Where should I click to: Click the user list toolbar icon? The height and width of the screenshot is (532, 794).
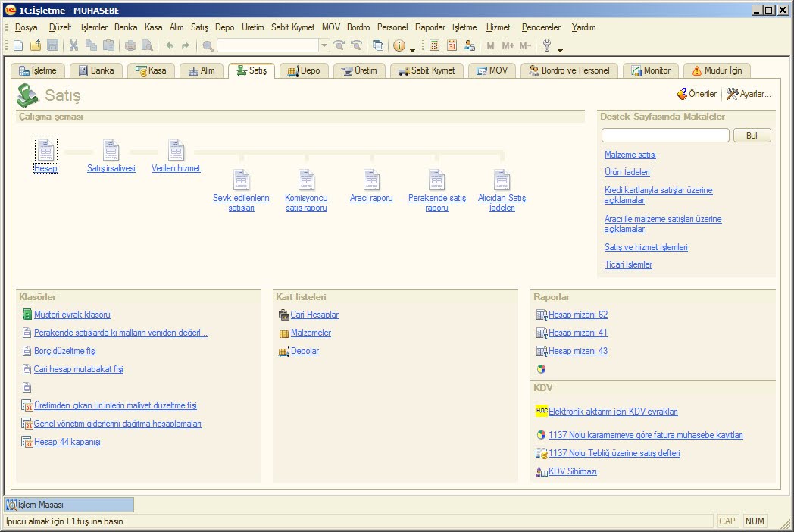pos(470,45)
